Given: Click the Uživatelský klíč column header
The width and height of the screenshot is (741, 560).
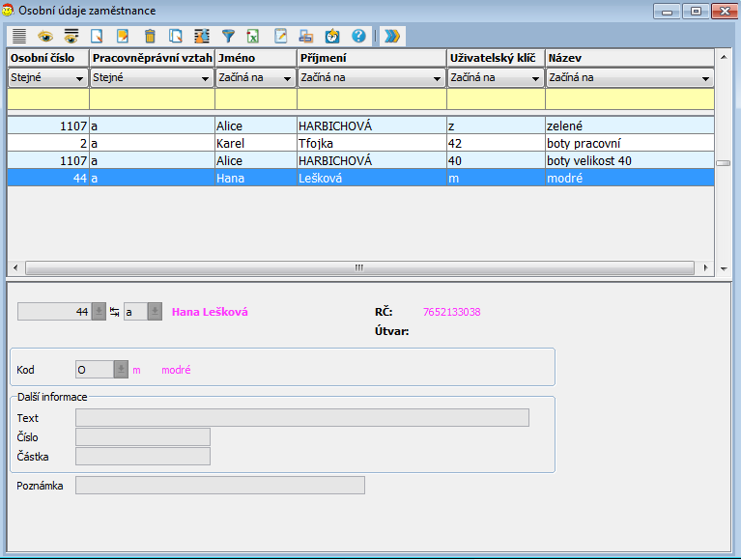Looking at the screenshot, I should click(495, 58).
